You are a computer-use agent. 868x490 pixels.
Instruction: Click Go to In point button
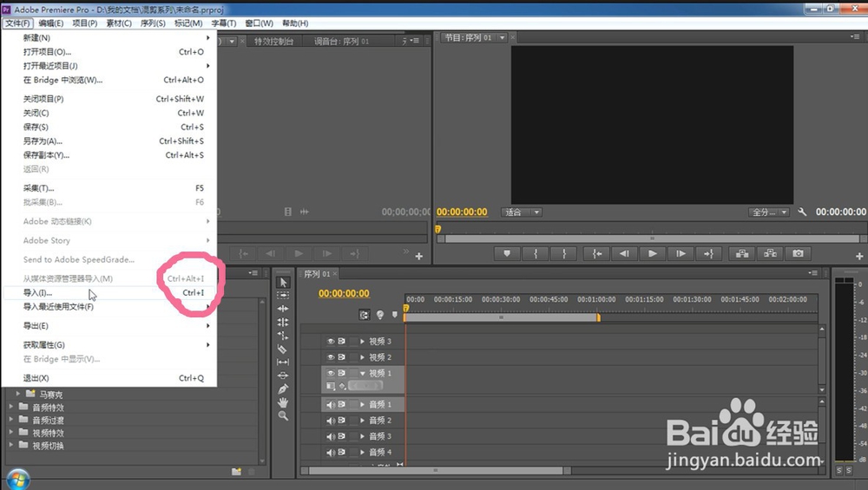tap(597, 254)
